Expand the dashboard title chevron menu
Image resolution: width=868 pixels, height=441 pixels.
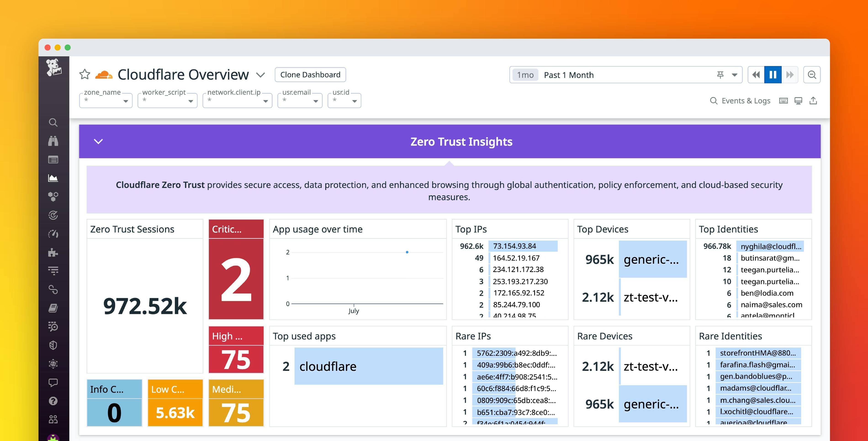[x=260, y=75]
